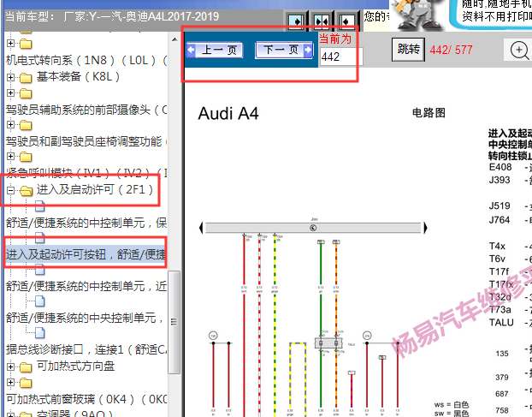The height and width of the screenshot is (417, 532).
Task: Click folder icon above 紧急呼叫模块
Action: [x=26, y=157]
